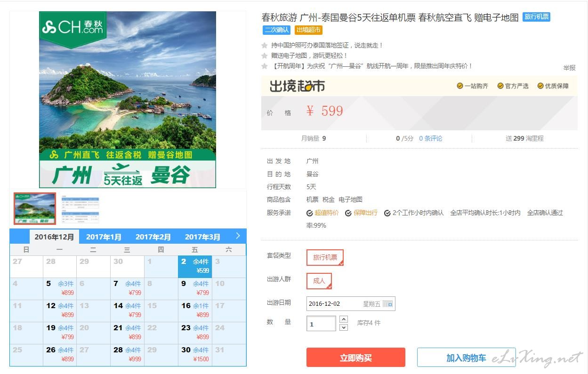This screenshot has width=588, height=374.
Task: Click the 一站购齐 check badge
Action: click(473, 86)
